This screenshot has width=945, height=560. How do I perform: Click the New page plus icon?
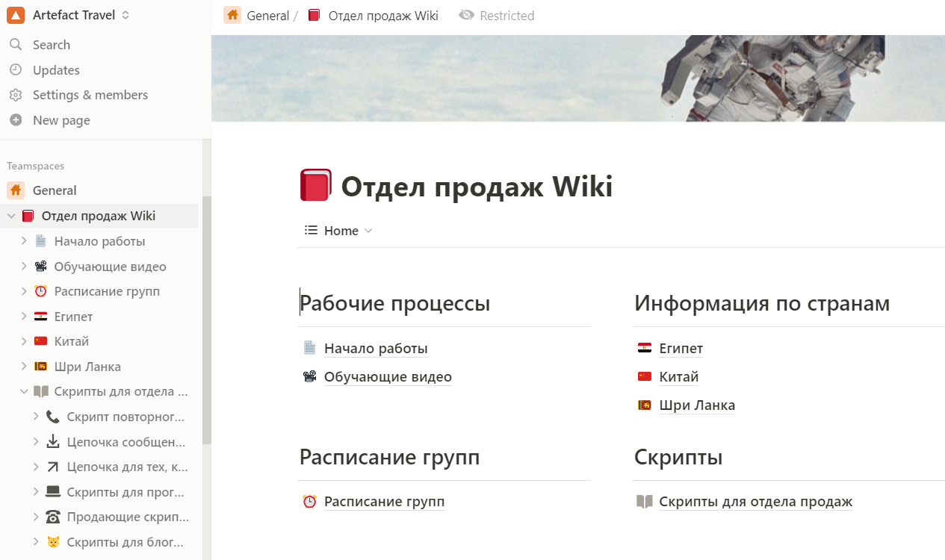pos(16,120)
